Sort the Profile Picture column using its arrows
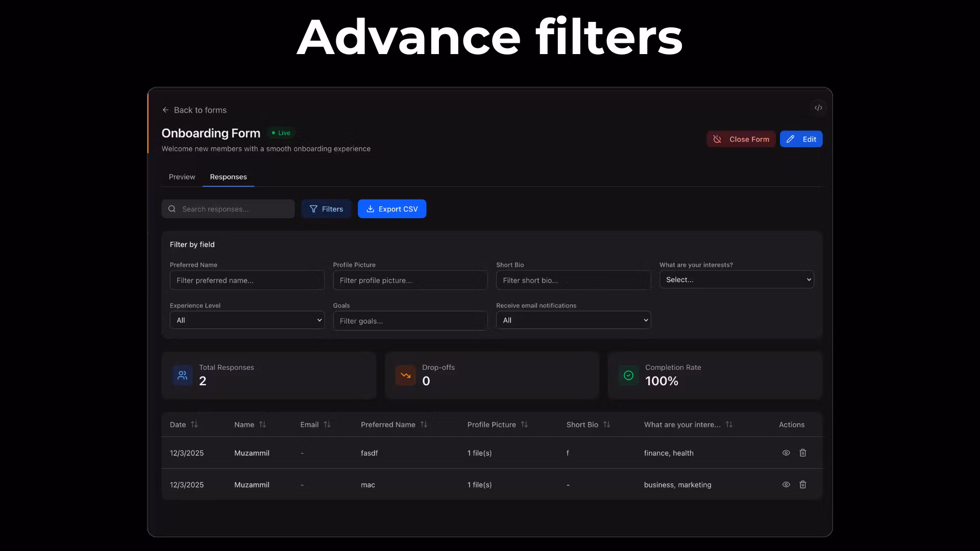This screenshot has width=980, height=551. (524, 424)
